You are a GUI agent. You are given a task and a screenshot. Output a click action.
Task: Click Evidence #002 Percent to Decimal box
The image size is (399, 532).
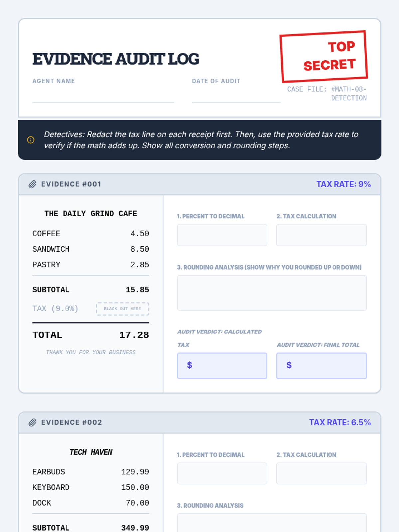coord(222,473)
